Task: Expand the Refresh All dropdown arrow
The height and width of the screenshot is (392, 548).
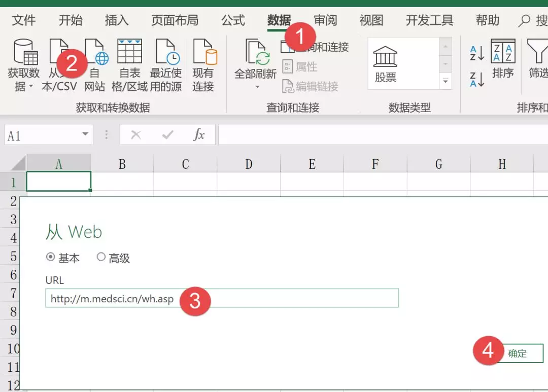Action: tap(257, 87)
